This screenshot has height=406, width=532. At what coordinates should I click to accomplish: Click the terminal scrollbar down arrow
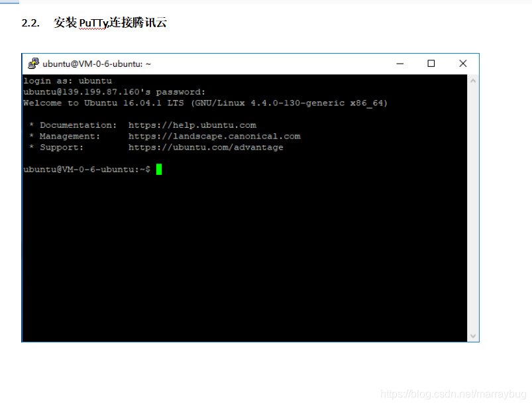473,336
